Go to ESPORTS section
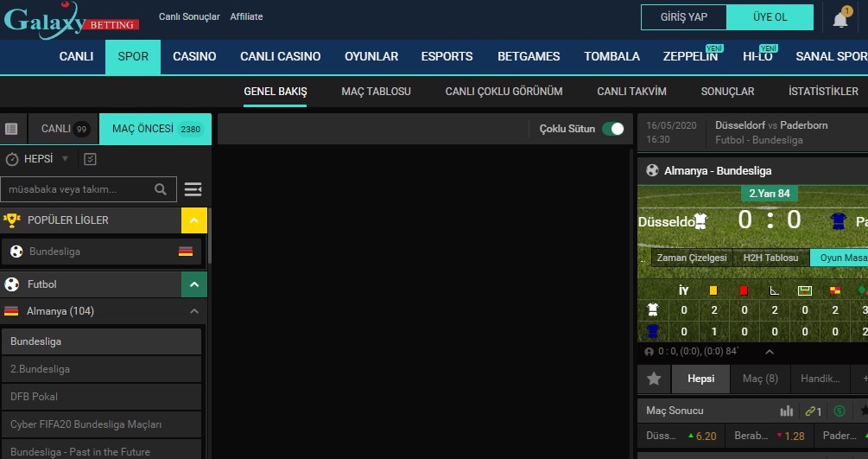The image size is (868, 459). click(x=447, y=56)
